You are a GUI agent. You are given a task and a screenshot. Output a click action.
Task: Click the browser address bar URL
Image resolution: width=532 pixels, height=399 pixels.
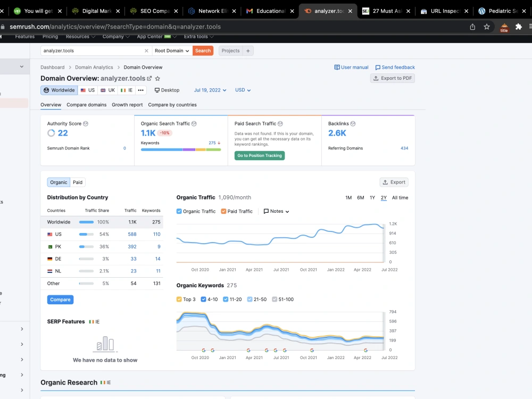(x=115, y=27)
